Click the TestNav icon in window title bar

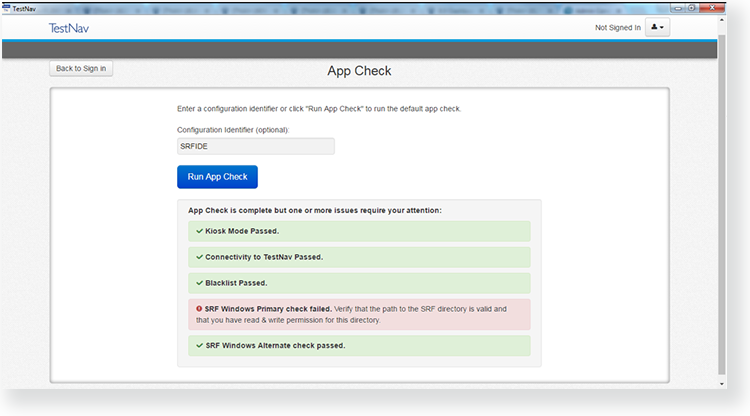(6, 7)
